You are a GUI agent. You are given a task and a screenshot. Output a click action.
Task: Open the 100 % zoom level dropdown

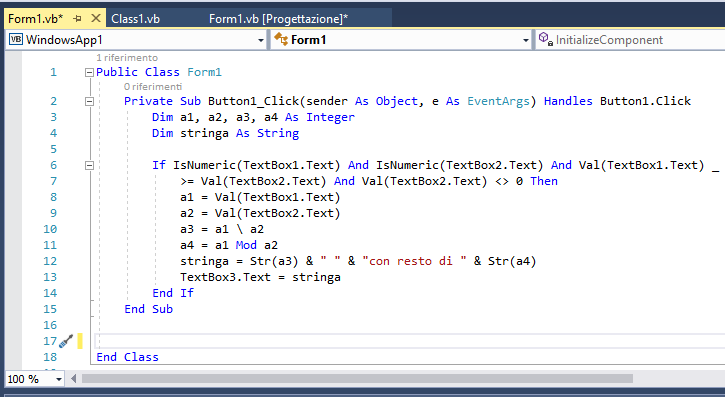tap(59, 379)
